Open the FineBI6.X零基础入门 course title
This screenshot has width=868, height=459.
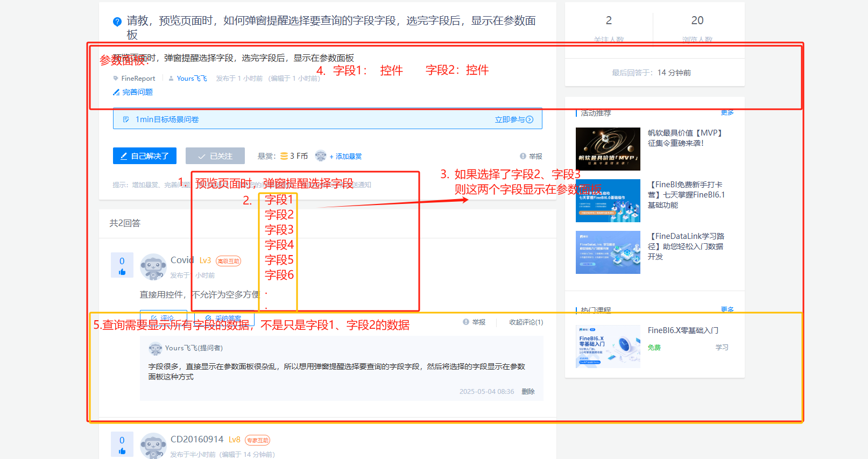[683, 330]
